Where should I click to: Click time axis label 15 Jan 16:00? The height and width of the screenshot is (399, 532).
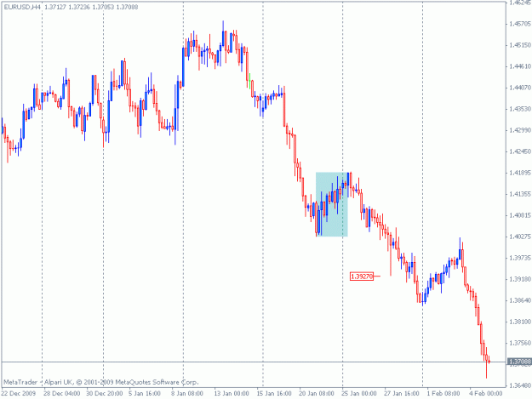pos(274,393)
